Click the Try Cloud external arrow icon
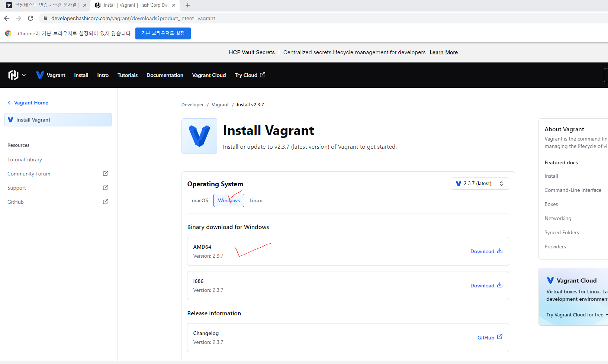 pos(263,75)
